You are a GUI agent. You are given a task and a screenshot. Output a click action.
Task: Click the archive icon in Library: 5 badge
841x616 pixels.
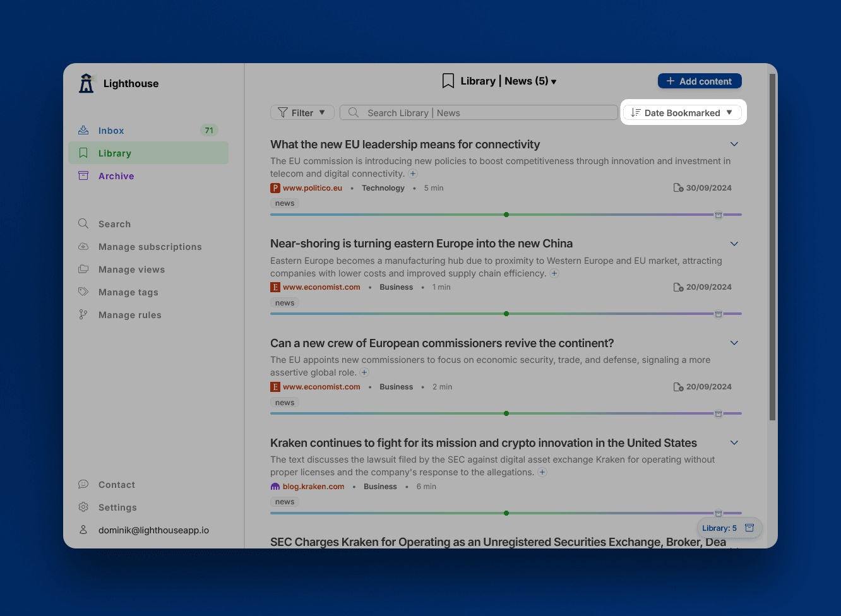tap(749, 528)
